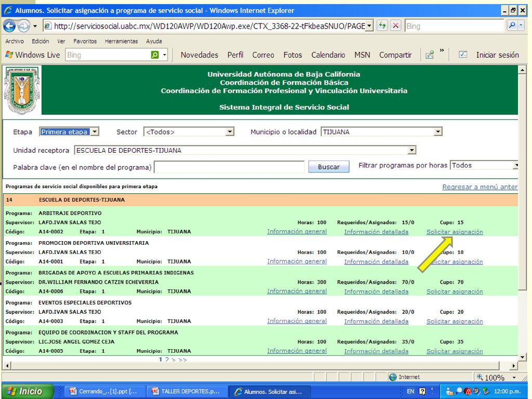Screen dimensions: 532x399
Task: Click the red Stop loading icon
Action: (x=395, y=26)
